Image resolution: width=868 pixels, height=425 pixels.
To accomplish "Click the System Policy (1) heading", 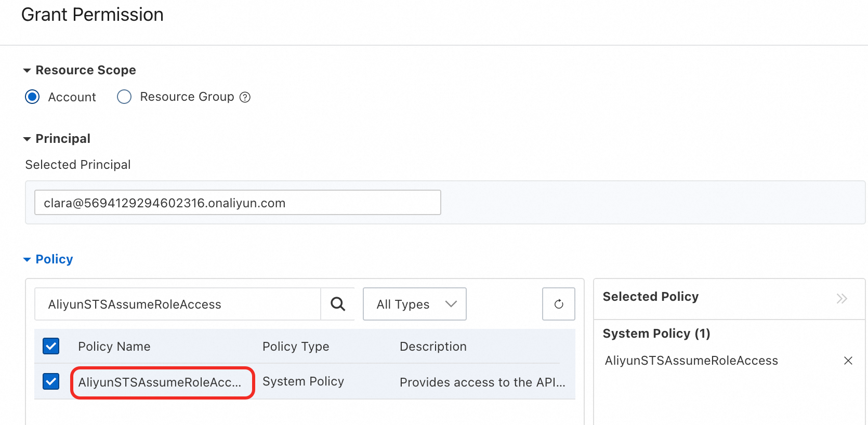I will (x=656, y=334).
